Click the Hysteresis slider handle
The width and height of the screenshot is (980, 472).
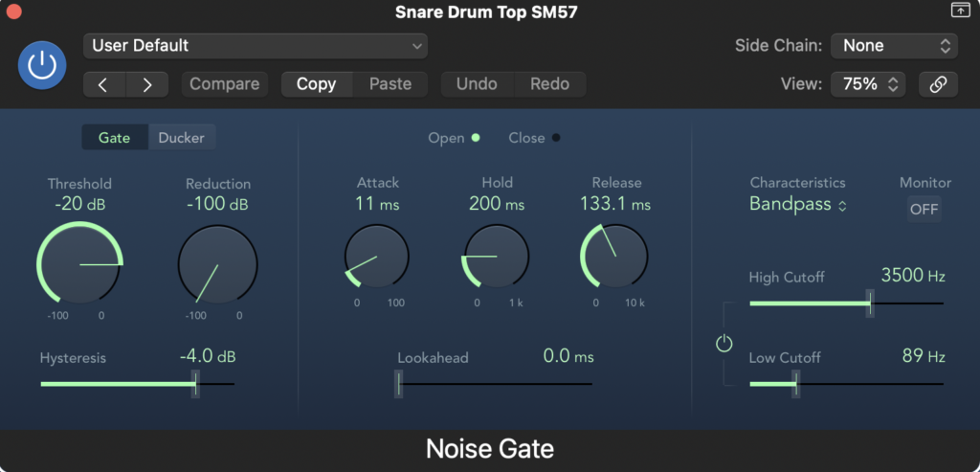(195, 384)
